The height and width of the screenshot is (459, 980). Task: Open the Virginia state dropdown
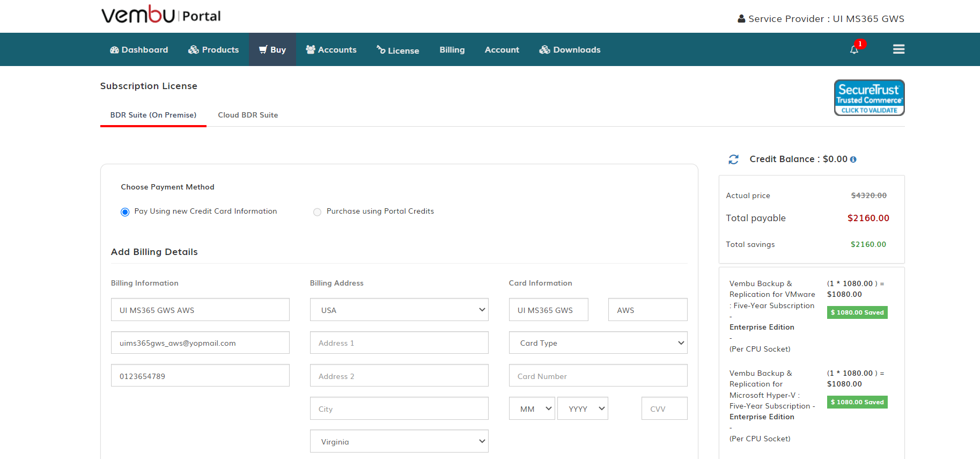click(x=399, y=441)
